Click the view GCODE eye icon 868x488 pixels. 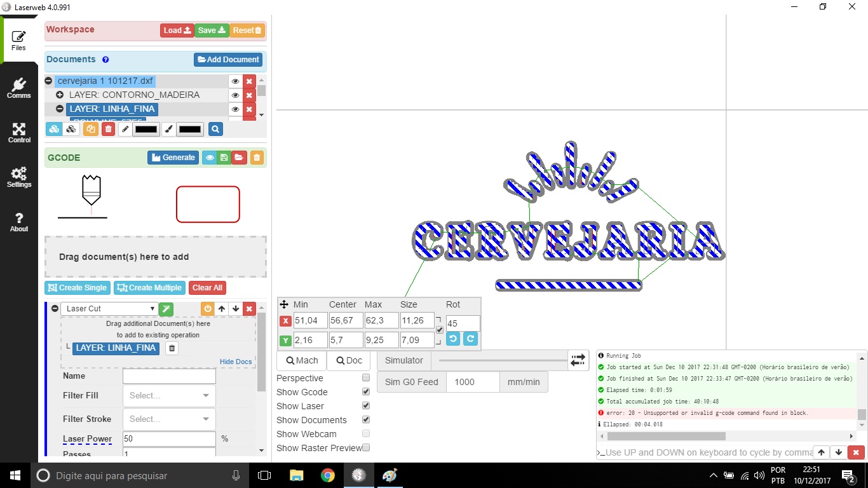(x=210, y=158)
